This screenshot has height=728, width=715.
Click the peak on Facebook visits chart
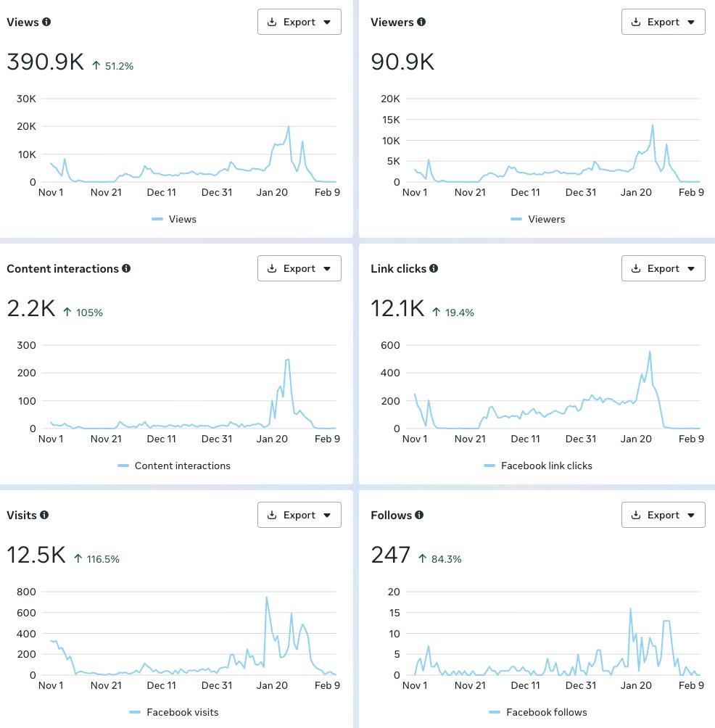(267, 597)
